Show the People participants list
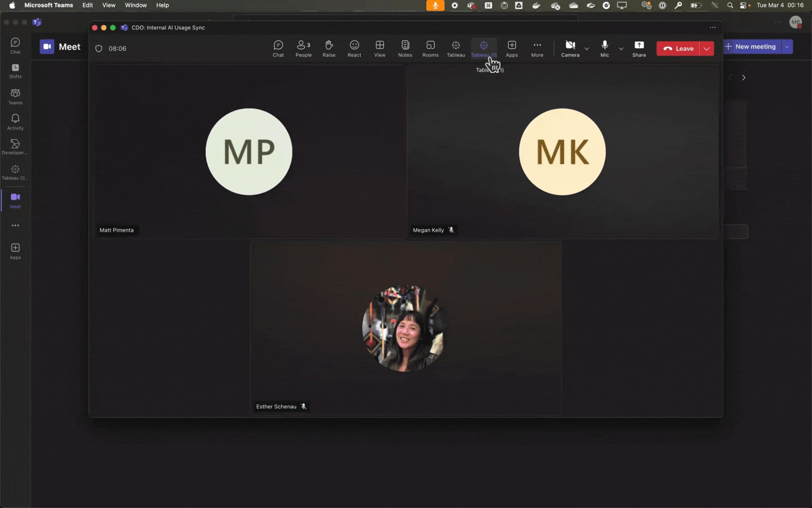The width and height of the screenshot is (812, 508). [x=304, y=48]
